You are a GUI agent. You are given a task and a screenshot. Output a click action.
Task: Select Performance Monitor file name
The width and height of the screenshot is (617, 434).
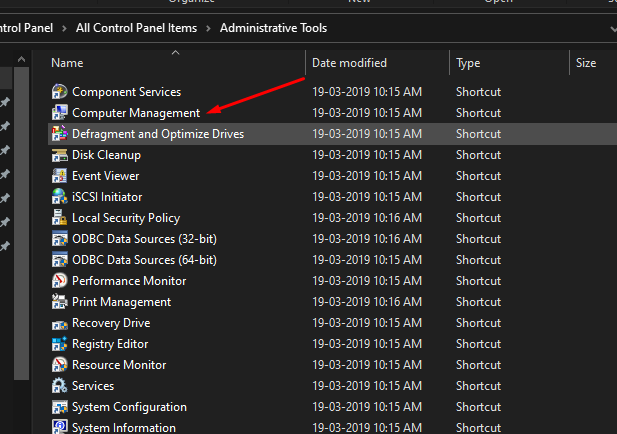[x=129, y=281]
